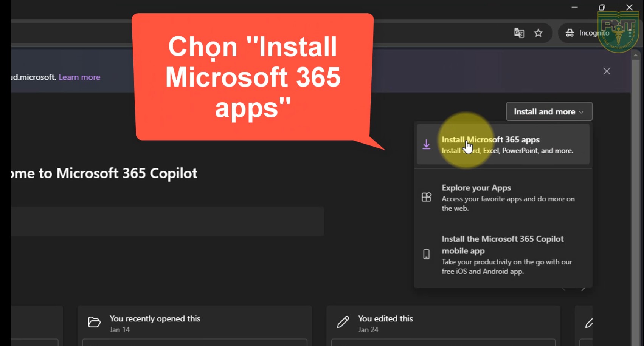Viewport: 644px width, 346px height.
Task: Click the purple download arrow icon
Action: [426, 145]
